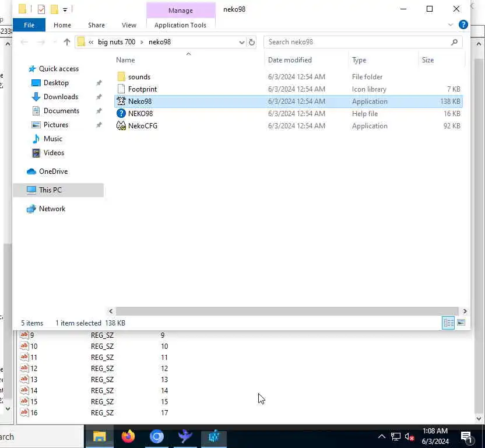Open address bar history dropdown arrow
Image resolution: width=485 pixels, height=448 pixels.
tap(242, 42)
